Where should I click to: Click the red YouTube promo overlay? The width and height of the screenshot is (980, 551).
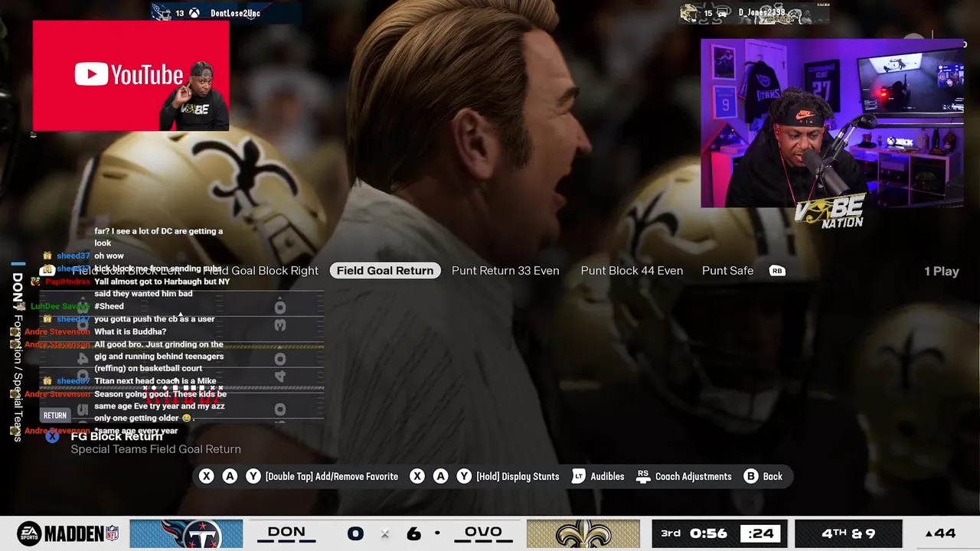pos(131,76)
